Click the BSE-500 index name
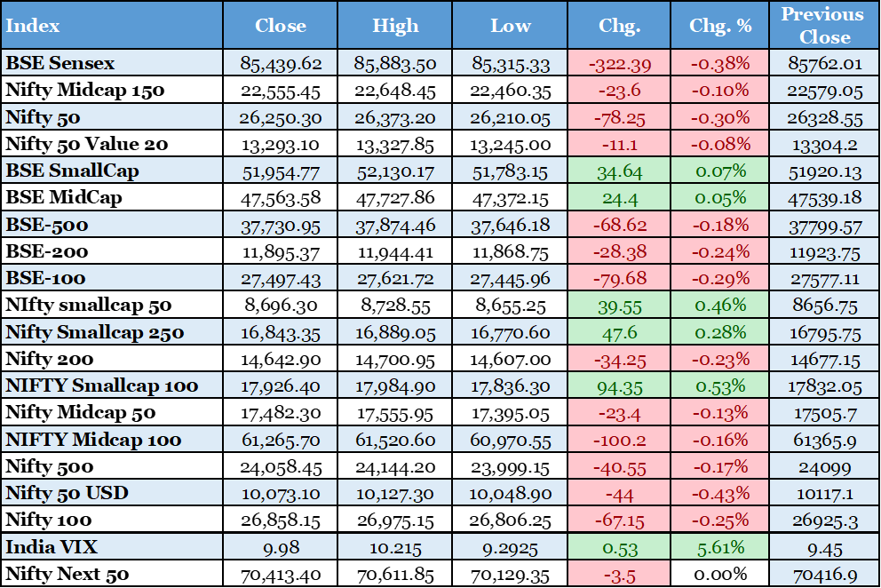881x588 pixels. [x=47, y=225]
